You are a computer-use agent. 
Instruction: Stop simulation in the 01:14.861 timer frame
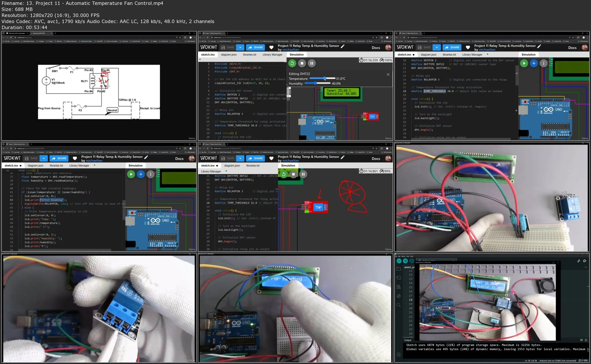pos(293,174)
